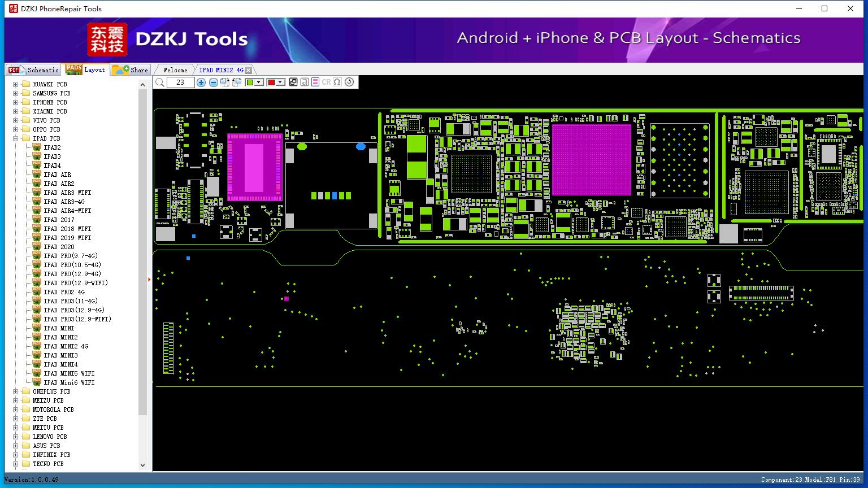The width and height of the screenshot is (868, 488).
Task: Switch to the Schematic tab
Action: click(33, 70)
